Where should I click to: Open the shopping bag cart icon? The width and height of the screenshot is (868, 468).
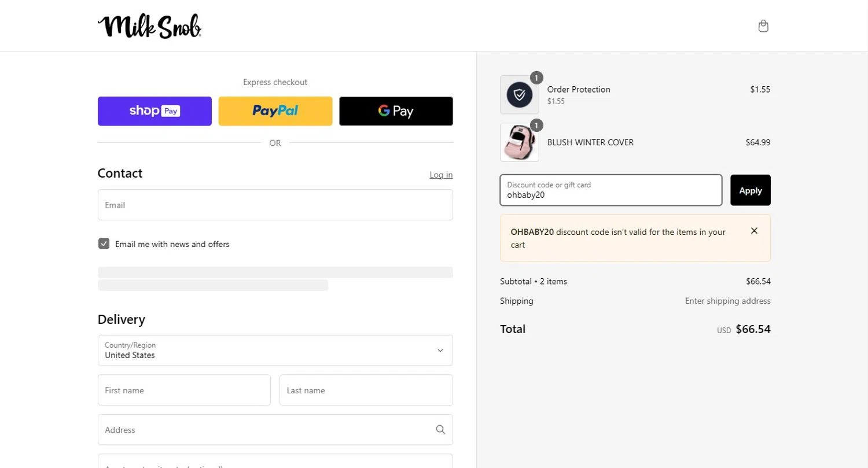(x=763, y=26)
